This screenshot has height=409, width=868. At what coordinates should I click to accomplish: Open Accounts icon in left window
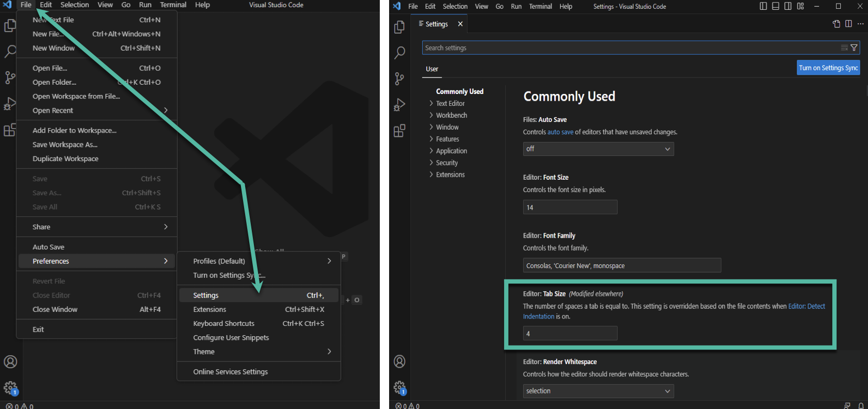(10, 362)
